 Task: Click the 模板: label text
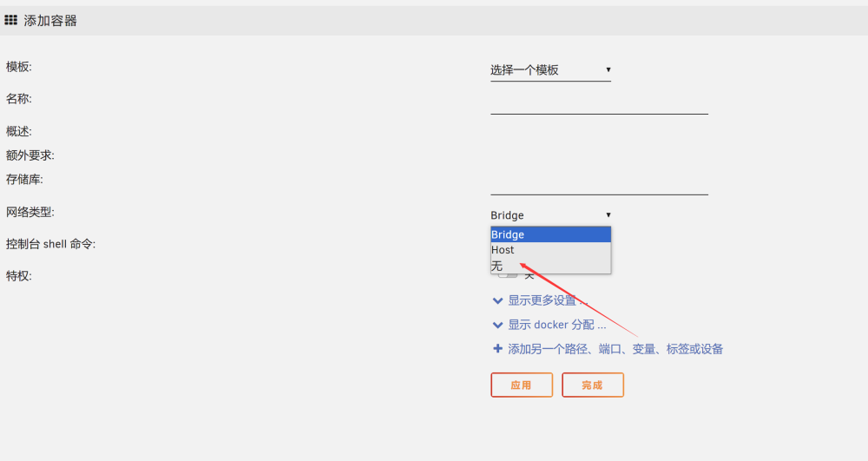pyautogui.click(x=19, y=67)
